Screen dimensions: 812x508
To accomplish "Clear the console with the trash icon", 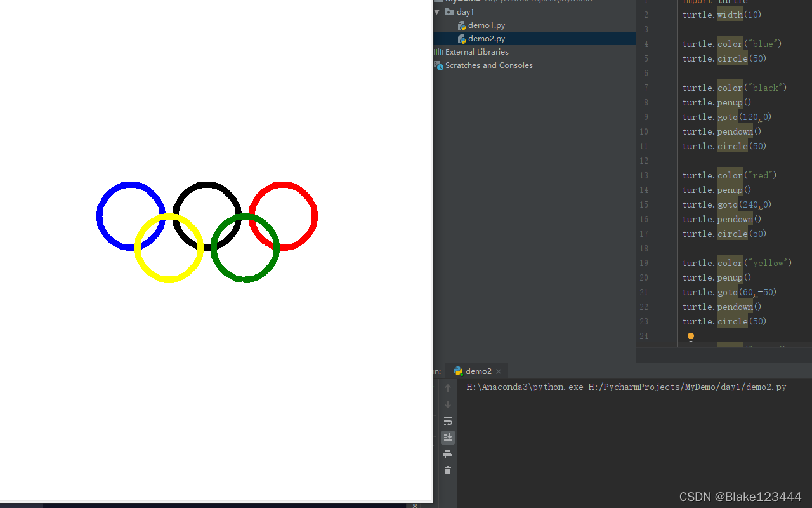I will [448, 471].
